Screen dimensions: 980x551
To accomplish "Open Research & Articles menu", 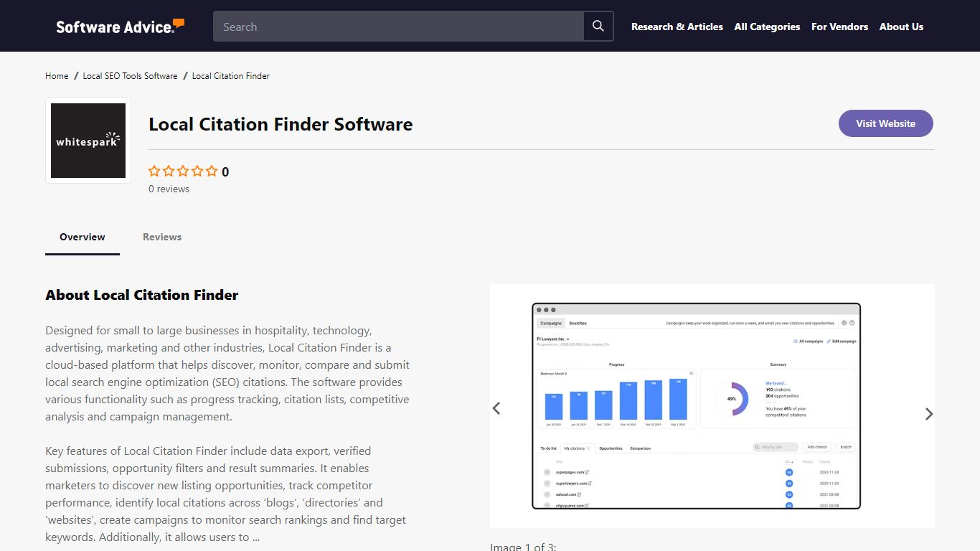I will 677,27.
